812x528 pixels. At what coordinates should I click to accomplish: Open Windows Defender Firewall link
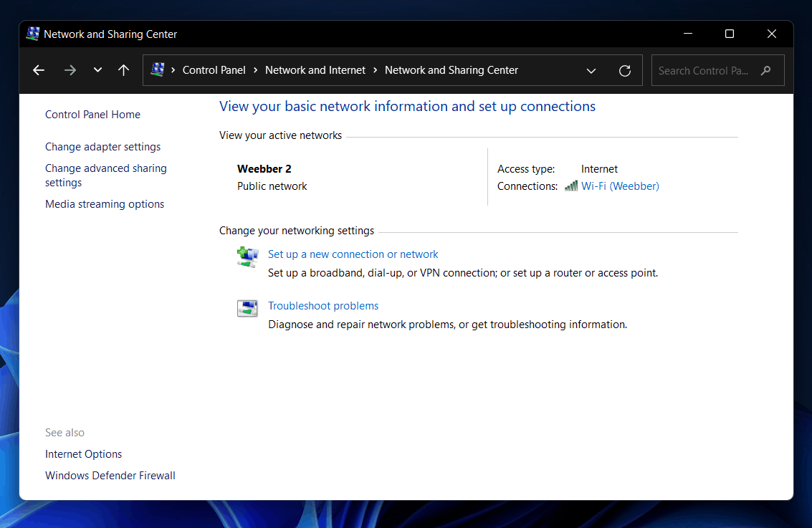point(110,476)
